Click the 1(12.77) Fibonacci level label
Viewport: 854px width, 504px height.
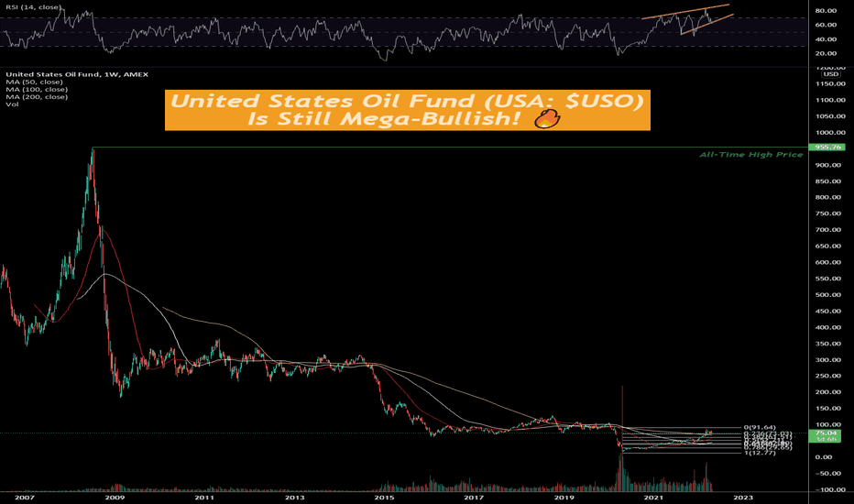pyautogui.click(x=760, y=453)
